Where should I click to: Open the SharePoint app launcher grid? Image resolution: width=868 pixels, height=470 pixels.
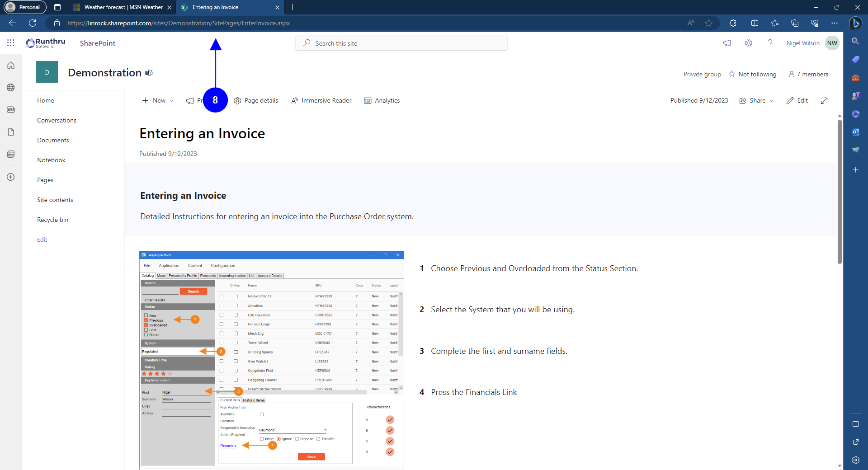pos(11,43)
